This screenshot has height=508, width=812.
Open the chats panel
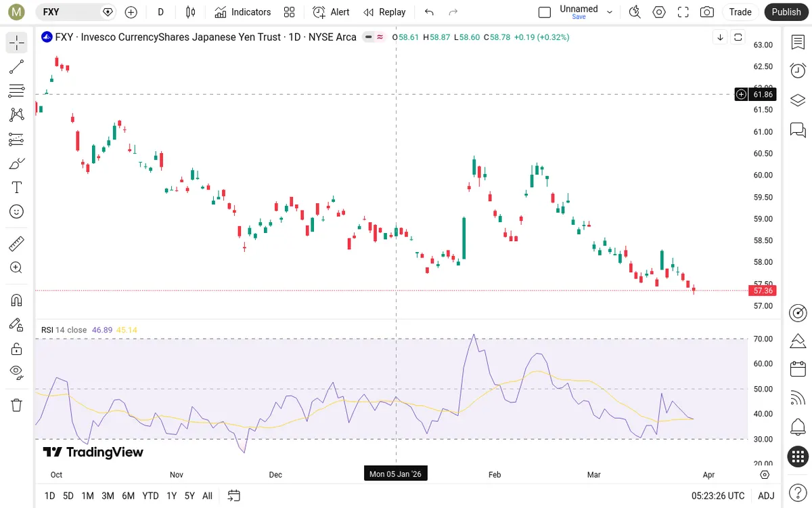point(798,129)
